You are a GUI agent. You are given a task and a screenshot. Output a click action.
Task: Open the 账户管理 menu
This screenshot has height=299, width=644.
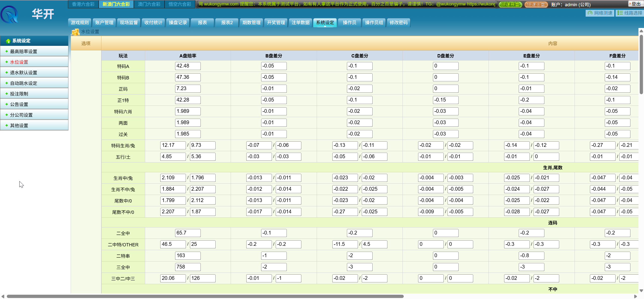[x=104, y=23]
